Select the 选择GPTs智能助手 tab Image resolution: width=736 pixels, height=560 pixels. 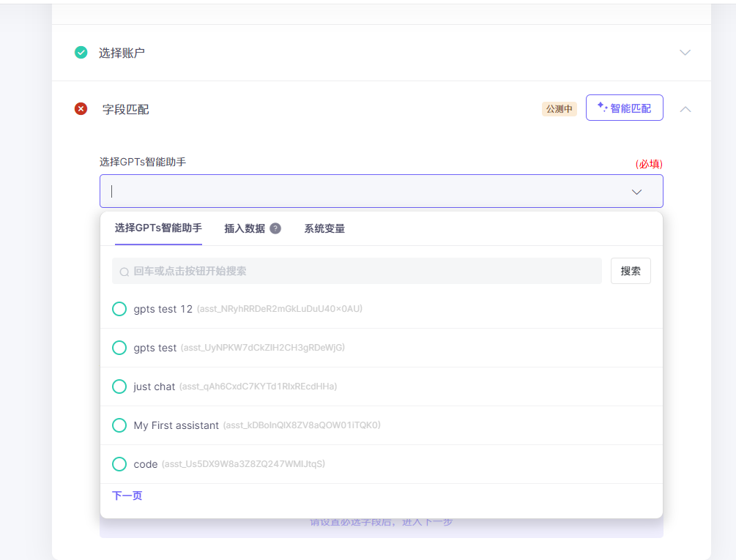[x=158, y=228]
